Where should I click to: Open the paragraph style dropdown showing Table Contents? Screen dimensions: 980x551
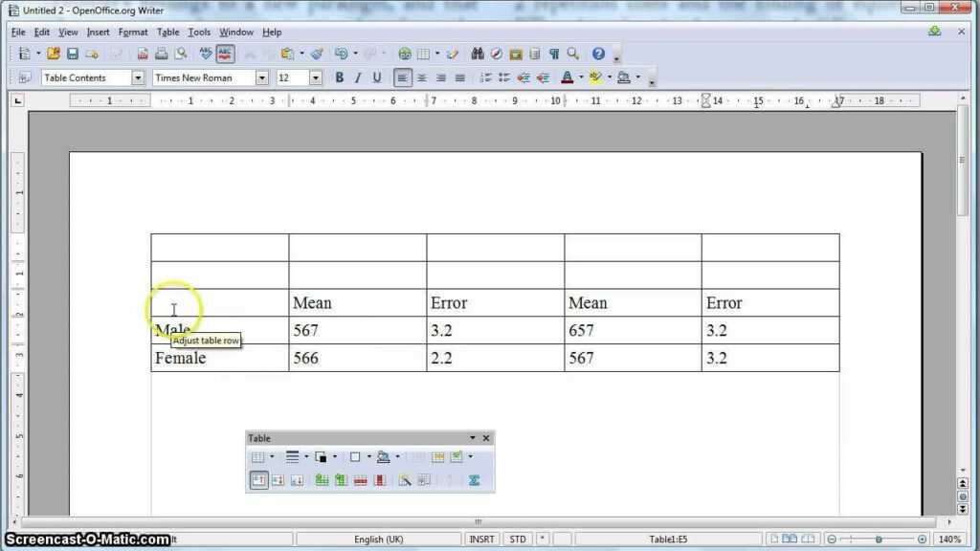coord(137,77)
